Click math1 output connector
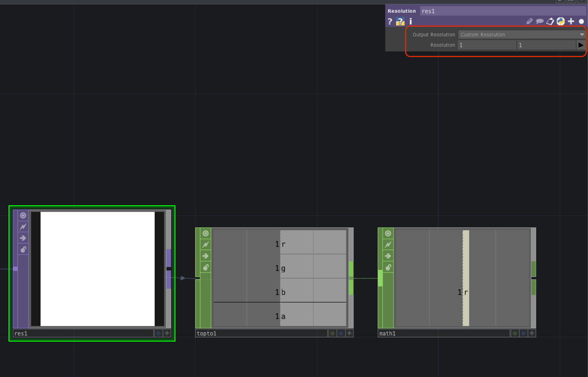The height and width of the screenshot is (377, 588). (x=534, y=278)
